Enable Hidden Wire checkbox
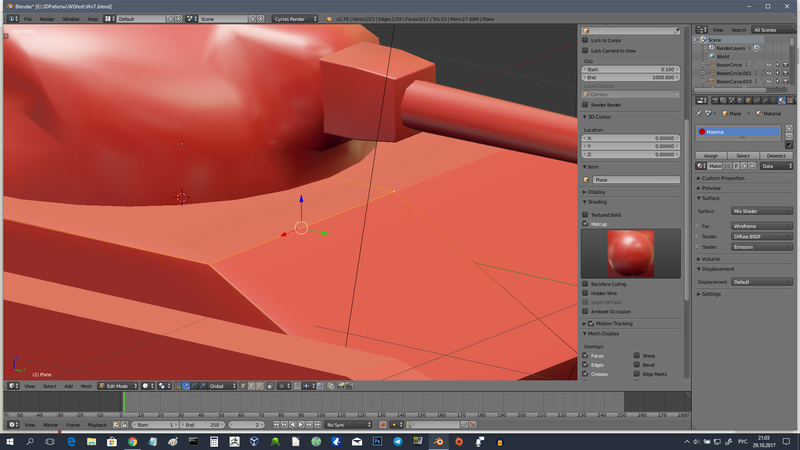The image size is (800, 450). (x=585, y=293)
